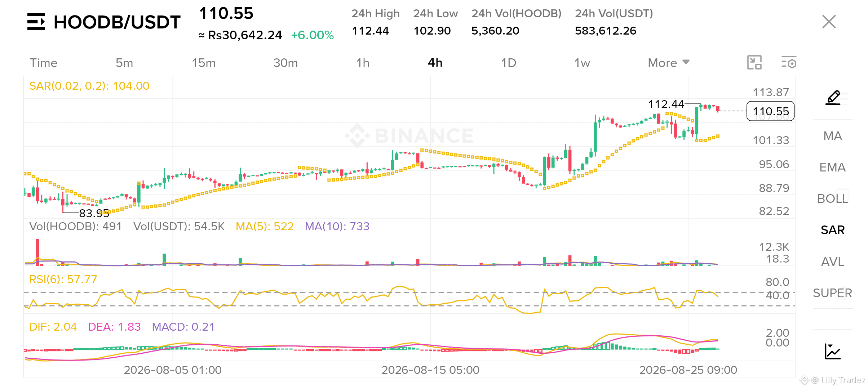Click the DEA: 1.83 label
This screenshot has height=389, width=868.
114,327
